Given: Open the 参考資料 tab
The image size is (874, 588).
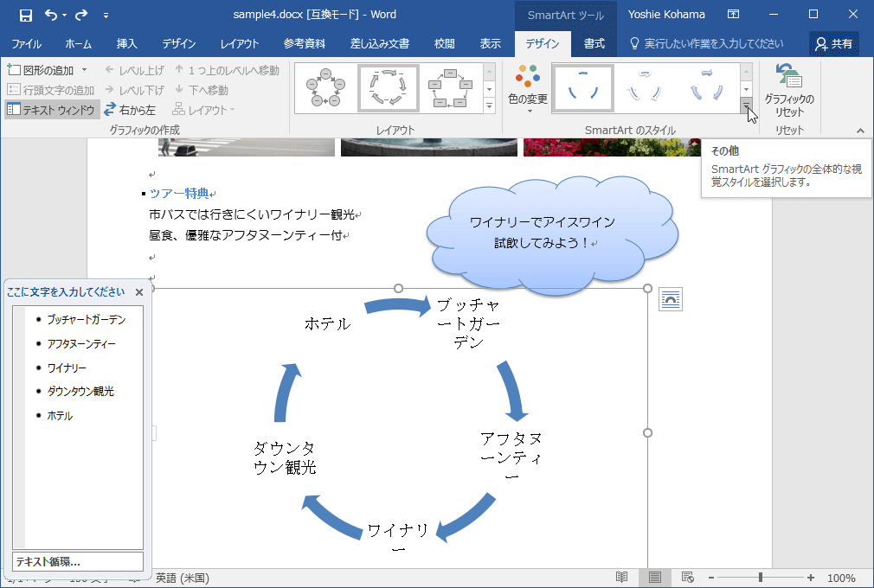Looking at the screenshot, I should pos(305,44).
